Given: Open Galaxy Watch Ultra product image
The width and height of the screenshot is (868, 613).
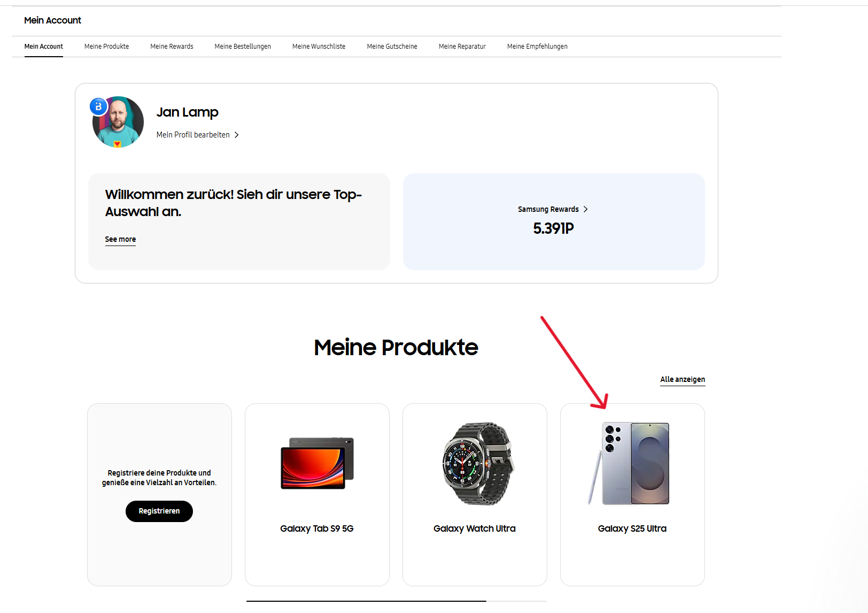Looking at the screenshot, I should click(x=475, y=463).
